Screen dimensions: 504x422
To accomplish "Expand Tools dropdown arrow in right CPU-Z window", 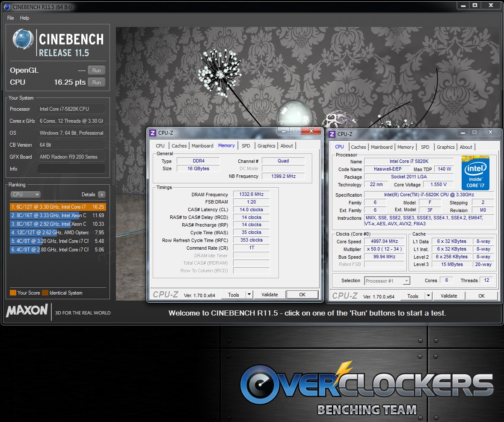I will tap(428, 296).
